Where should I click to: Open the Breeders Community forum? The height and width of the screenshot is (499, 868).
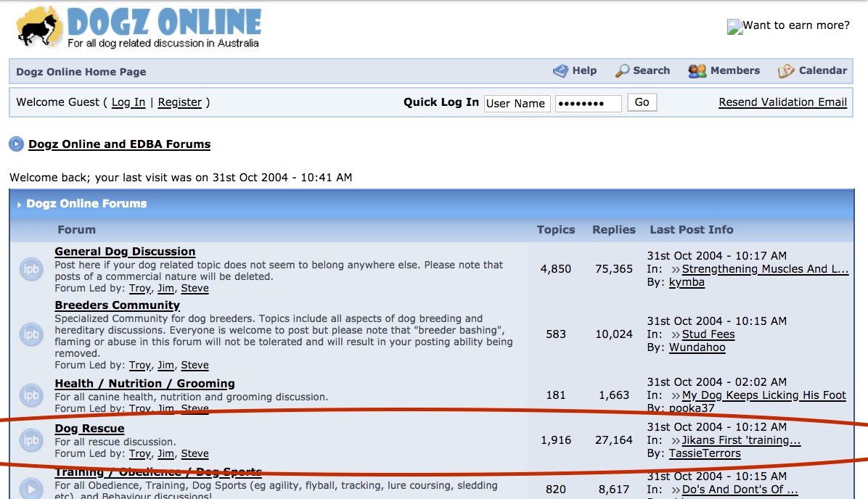[x=118, y=305]
